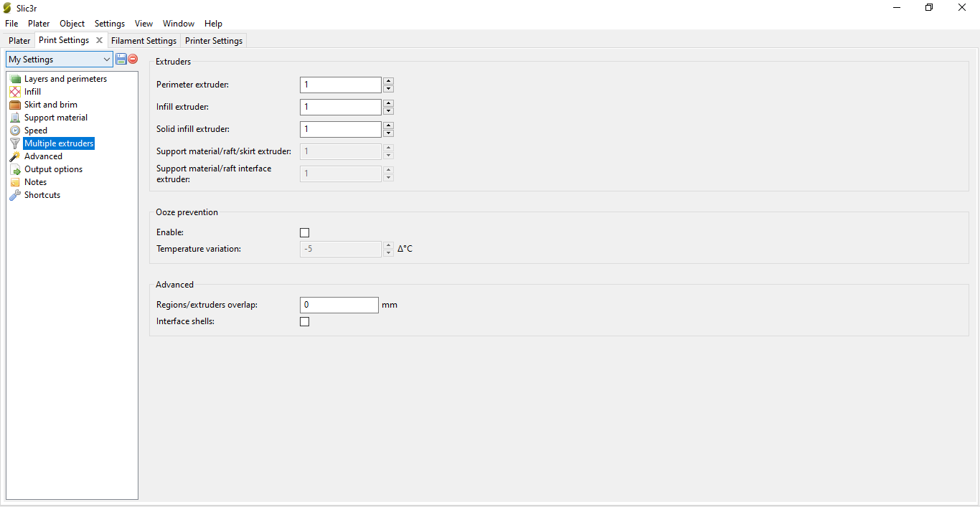Open the Shortcuts page
Viewport: 980px width, 507px height.
[42, 195]
